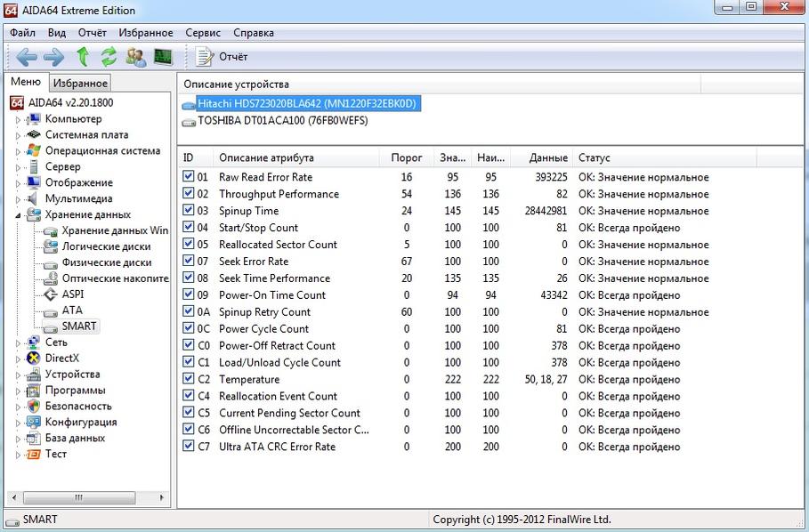Click the Мультимедиа speaker icon
Image resolution: width=809 pixels, height=532 pixels.
click(x=34, y=199)
